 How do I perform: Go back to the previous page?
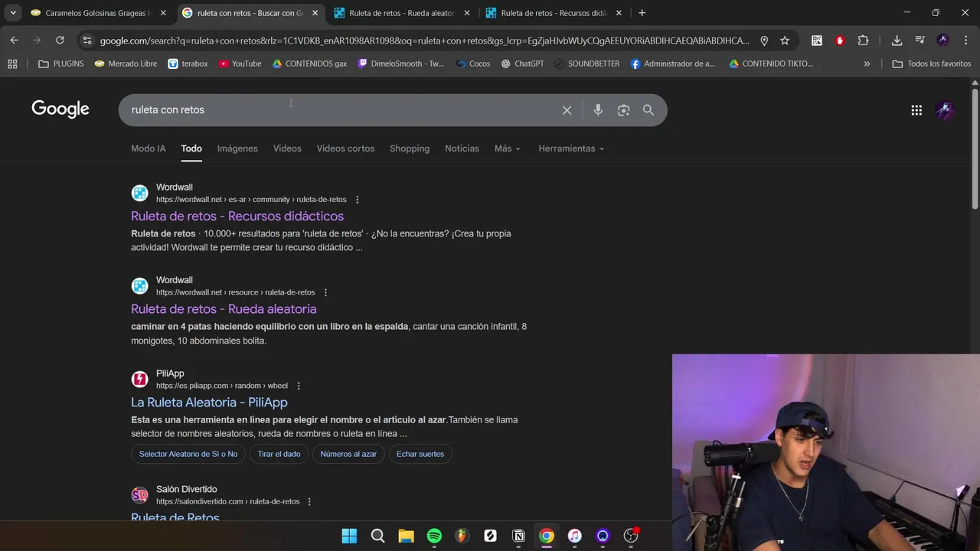[14, 41]
